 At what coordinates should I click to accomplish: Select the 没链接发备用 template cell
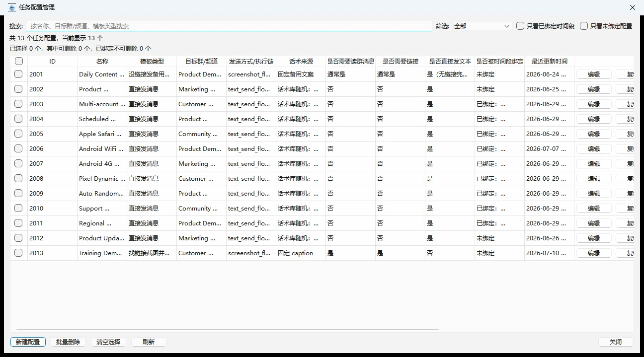tap(152, 74)
